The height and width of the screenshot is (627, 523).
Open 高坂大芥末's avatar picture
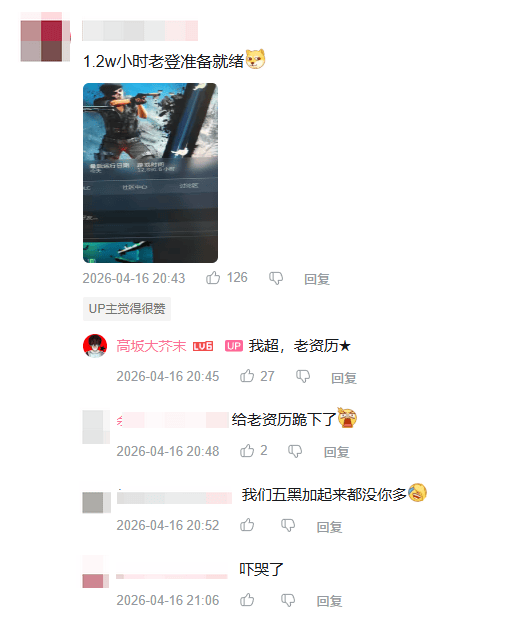(95, 346)
